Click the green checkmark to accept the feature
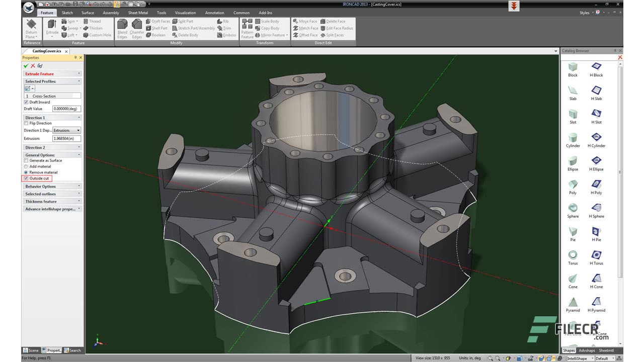Viewport: 644px width, 362px height. pos(25,65)
